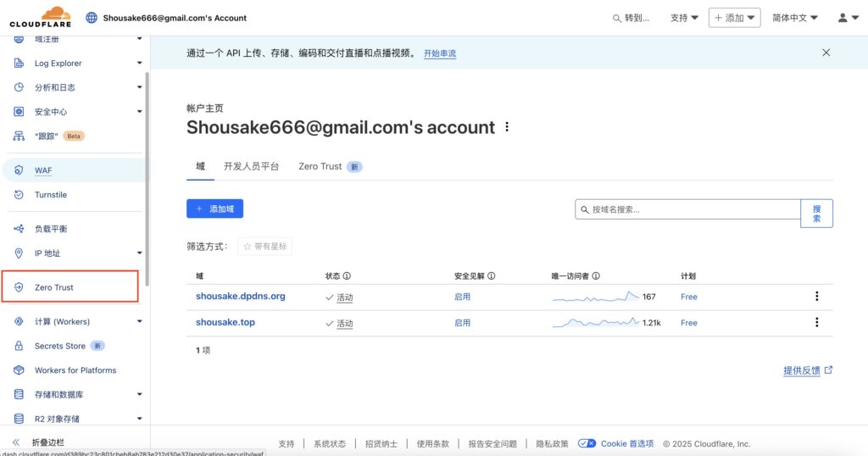Open account options three-dot menu beside title
The height and width of the screenshot is (456, 868).
coord(507,127)
